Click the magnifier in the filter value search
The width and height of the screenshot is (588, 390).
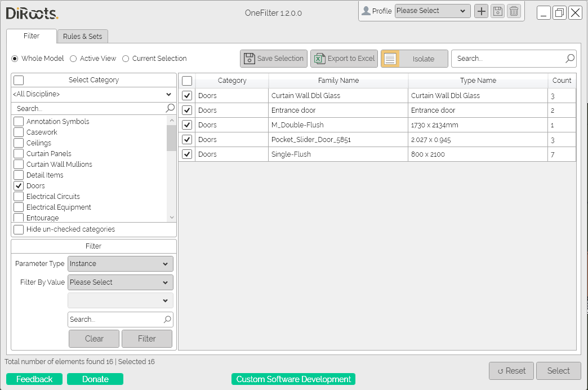tap(167, 320)
